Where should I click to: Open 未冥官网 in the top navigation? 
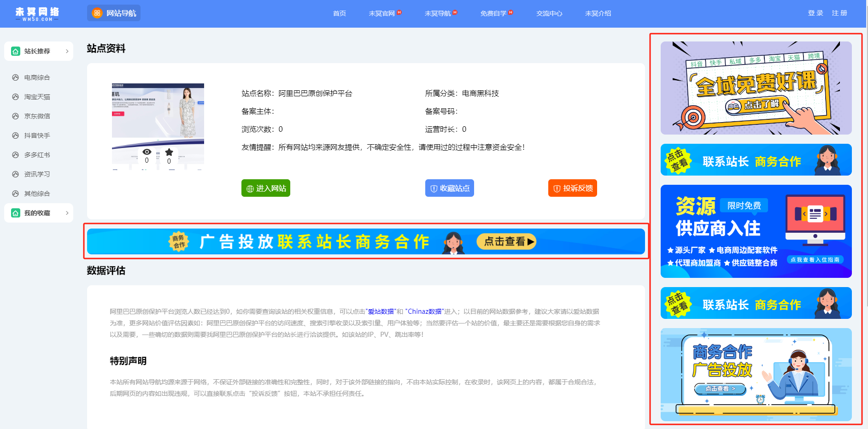[x=382, y=13]
